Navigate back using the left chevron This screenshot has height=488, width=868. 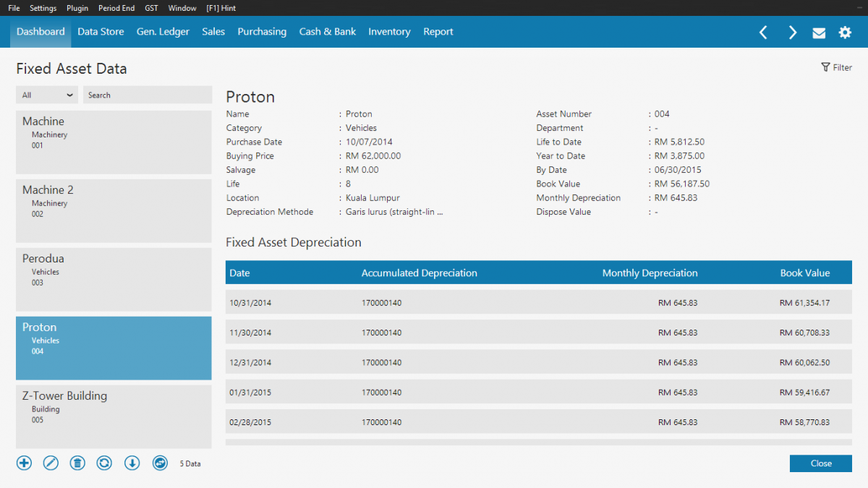763,32
